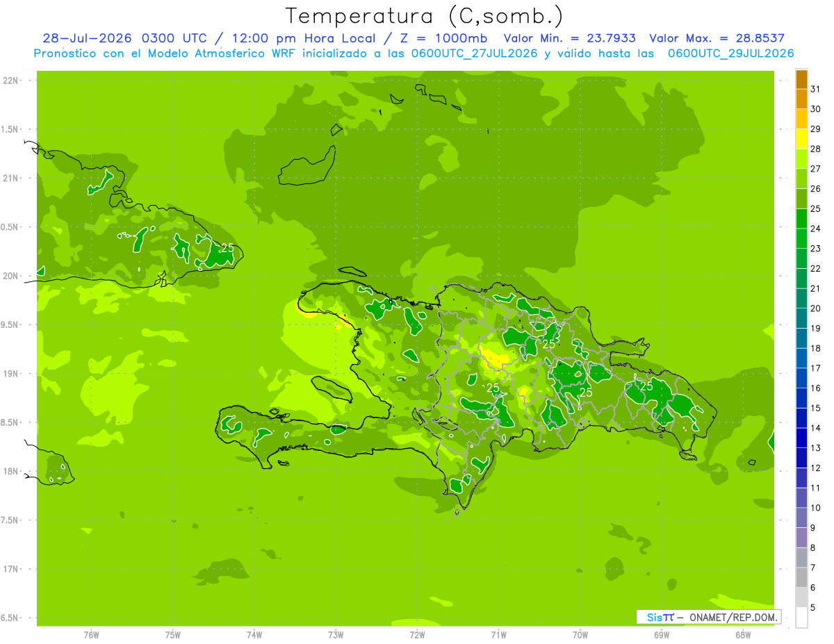Click the color scale value "24"
The width and height of the screenshot is (834, 644).
pyautogui.click(x=816, y=229)
